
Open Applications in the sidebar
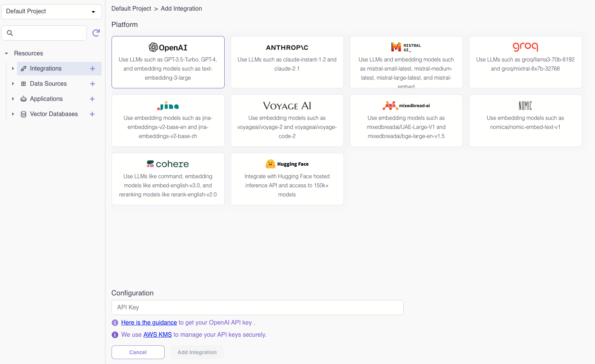point(46,99)
